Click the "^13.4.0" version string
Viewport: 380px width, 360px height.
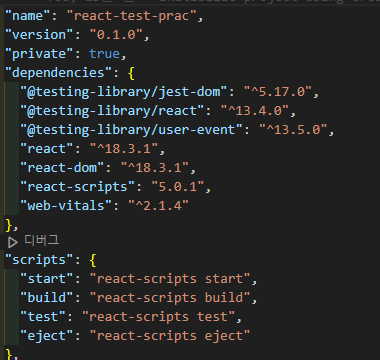[x=255, y=111]
